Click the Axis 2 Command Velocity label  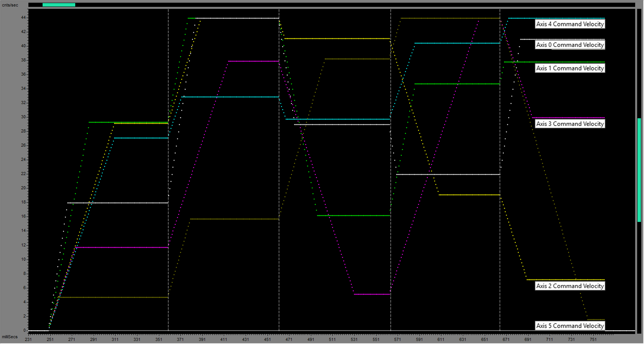(570, 286)
